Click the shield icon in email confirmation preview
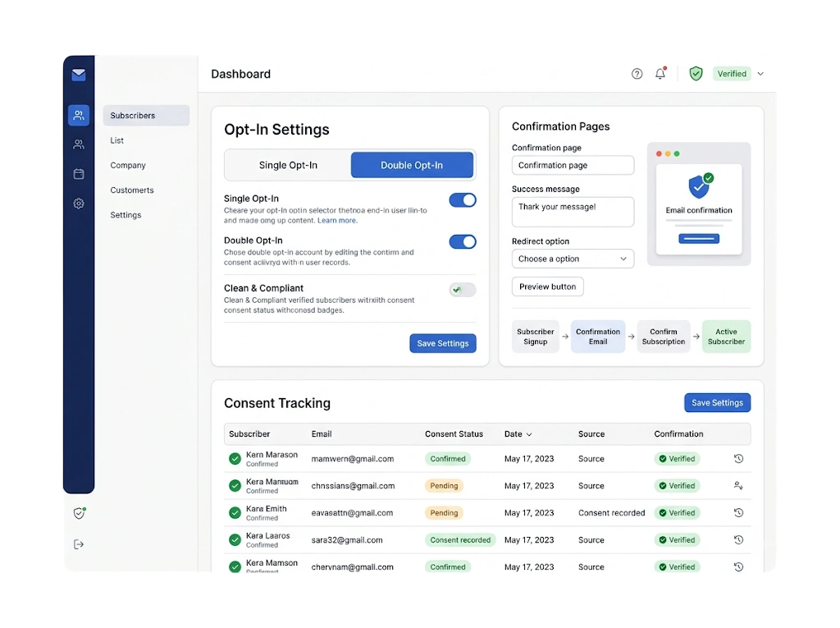 [700, 186]
